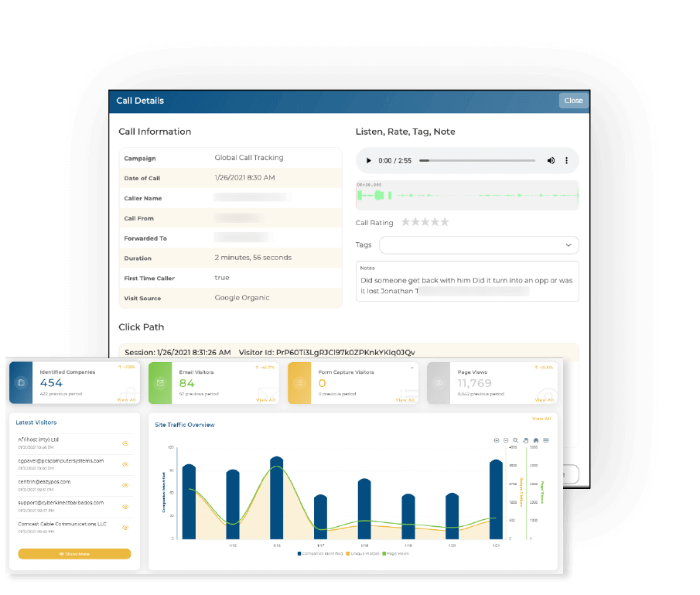Open audio player more options menu

point(566,161)
